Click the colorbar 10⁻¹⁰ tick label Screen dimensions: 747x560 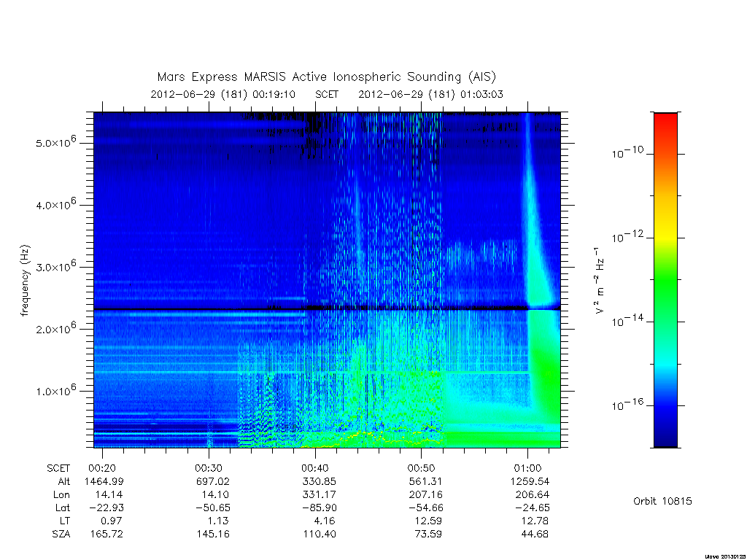627,153
